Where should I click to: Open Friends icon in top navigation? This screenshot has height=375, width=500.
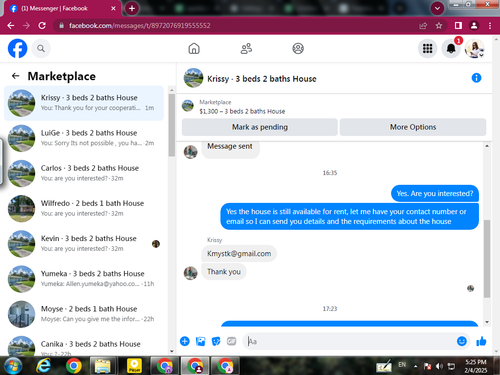click(246, 49)
